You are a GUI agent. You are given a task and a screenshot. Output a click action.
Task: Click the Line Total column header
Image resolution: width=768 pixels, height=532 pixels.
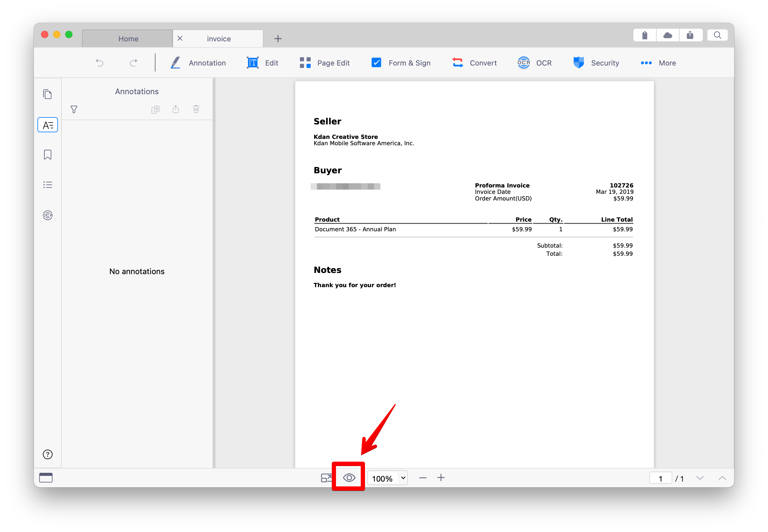(x=617, y=220)
